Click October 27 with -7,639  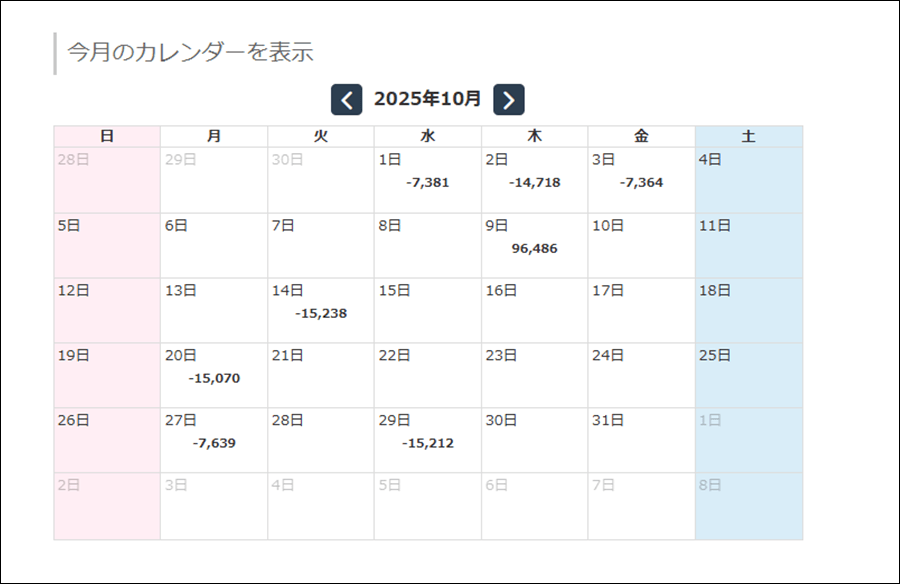(x=213, y=440)
